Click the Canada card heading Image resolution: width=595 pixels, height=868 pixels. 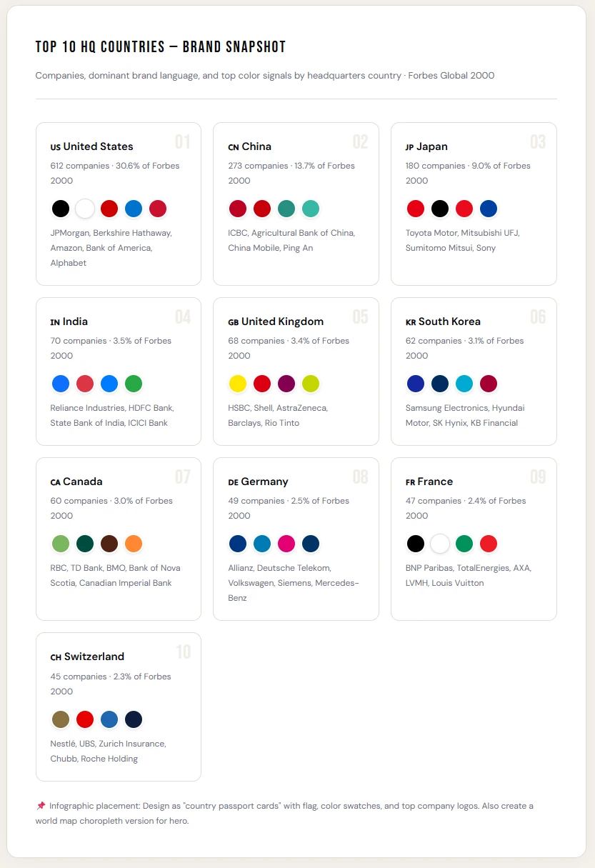pyautogui.click(x=76, y=482)
